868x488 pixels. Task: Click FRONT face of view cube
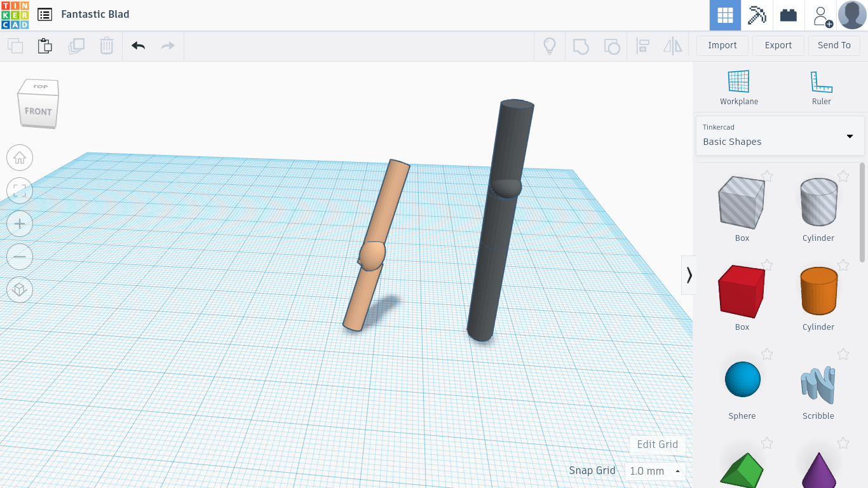pyautogui.click(x=38, y=111)
